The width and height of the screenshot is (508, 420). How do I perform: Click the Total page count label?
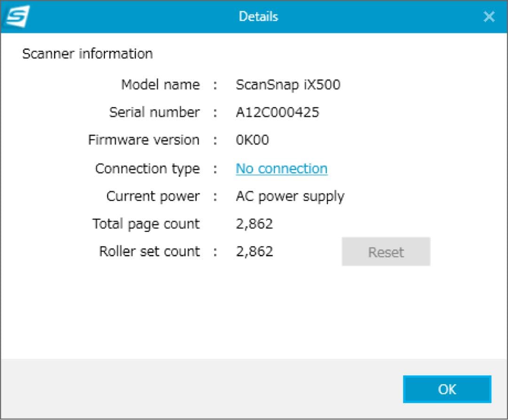point(146,224)
